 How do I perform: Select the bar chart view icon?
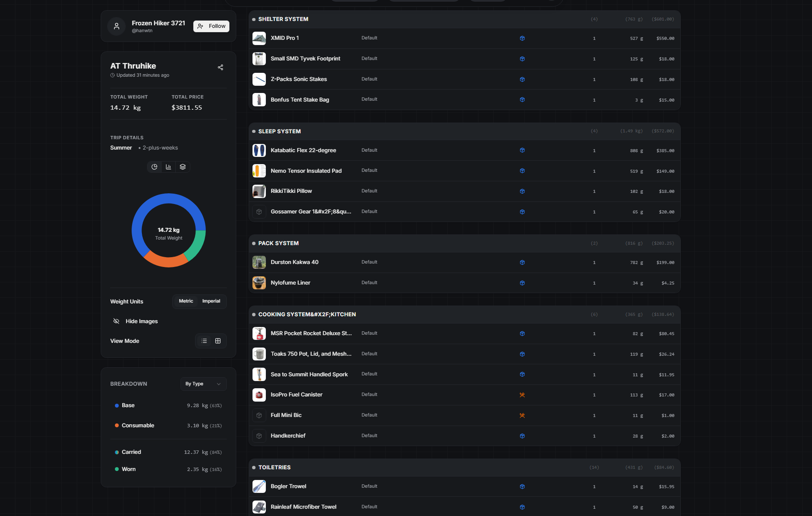pyautogui.click(x=168, y=167)
